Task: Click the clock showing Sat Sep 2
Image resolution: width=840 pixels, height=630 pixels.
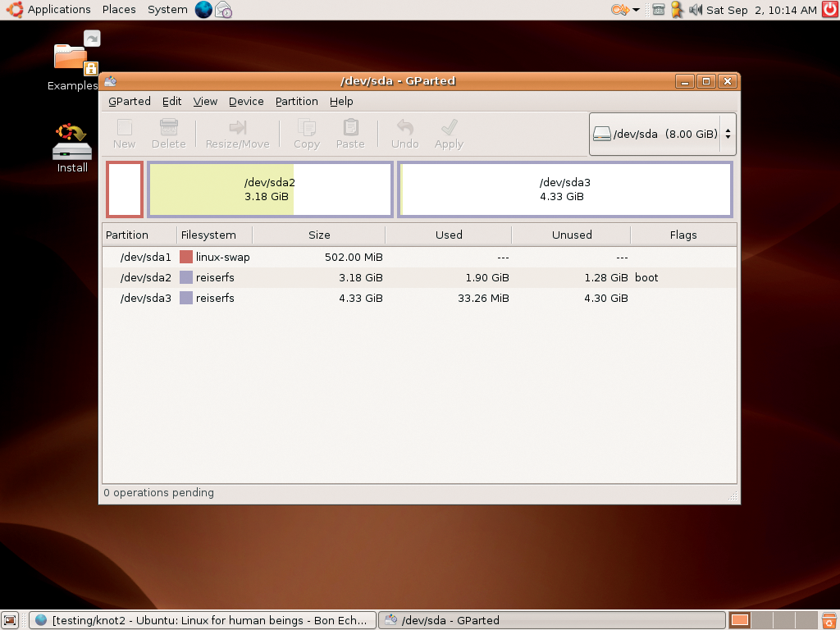Action: click(761, 10)
